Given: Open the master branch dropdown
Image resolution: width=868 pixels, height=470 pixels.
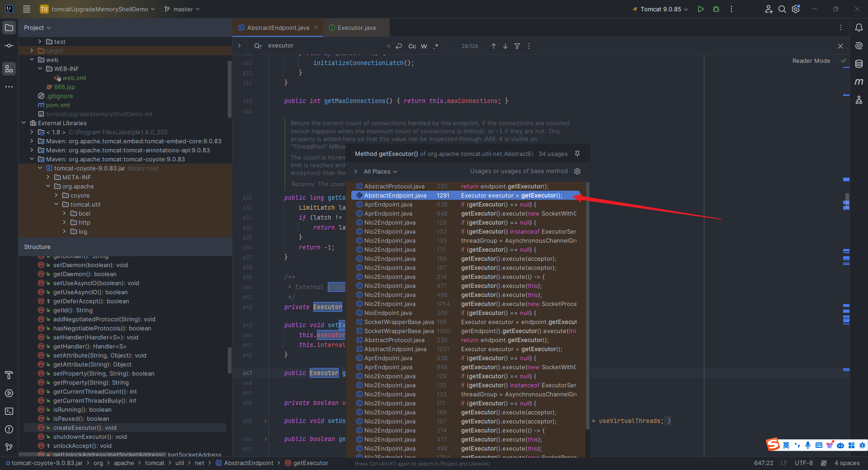Looking at the screenshot, I should [x=182, y=9].
